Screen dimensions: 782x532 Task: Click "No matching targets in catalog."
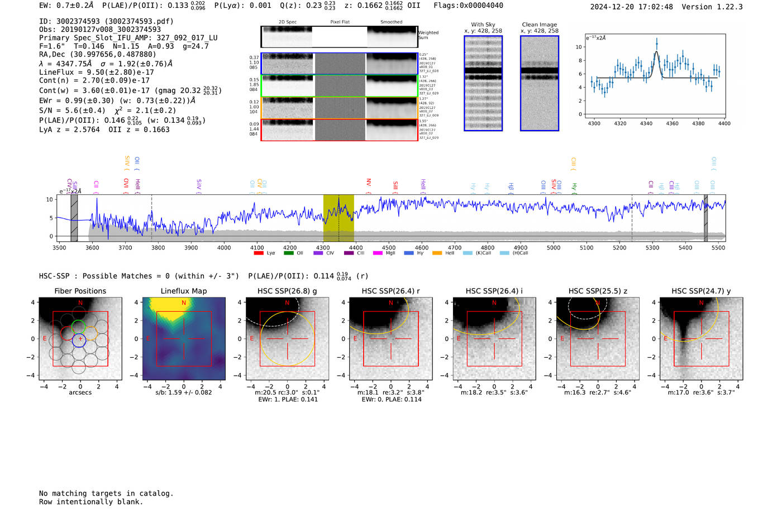[106, 493]
